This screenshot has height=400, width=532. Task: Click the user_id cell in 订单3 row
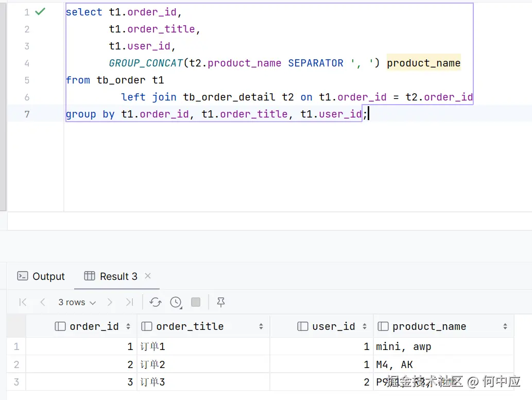click(x=322, y=382)
